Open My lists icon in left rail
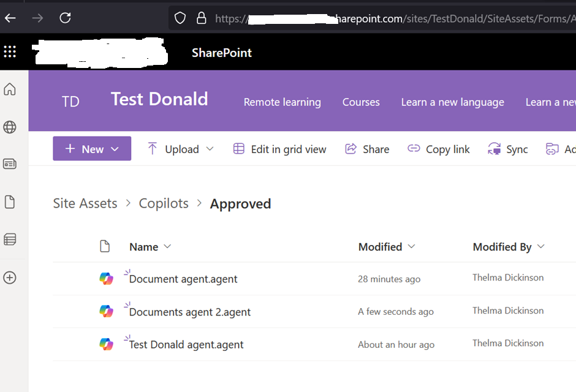The height and width of the screenshot is (392, 576). point(10,239)
